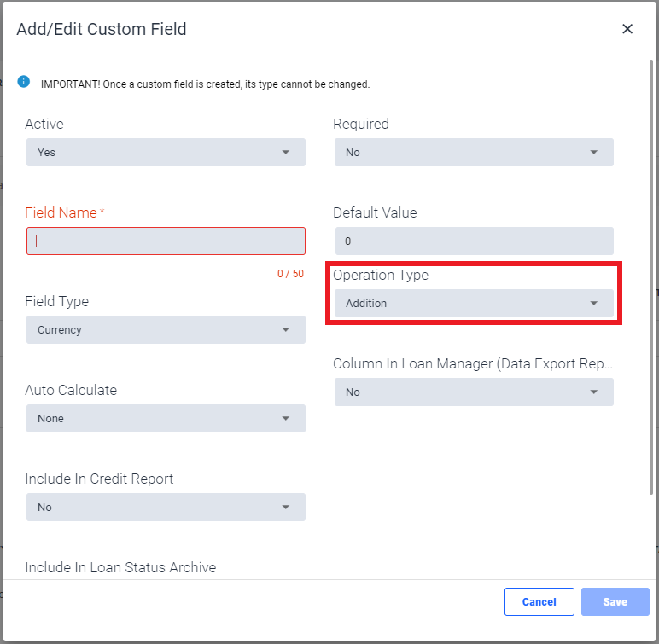Viewport: 659px width, 644px height.
Task: Click into the Field Name text box
Action: 166,241
